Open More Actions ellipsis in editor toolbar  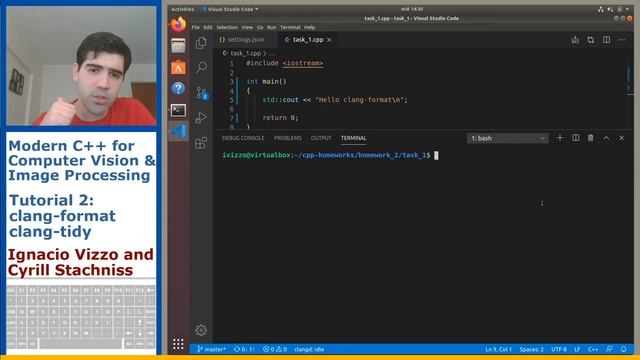click(x=622, y=40)
